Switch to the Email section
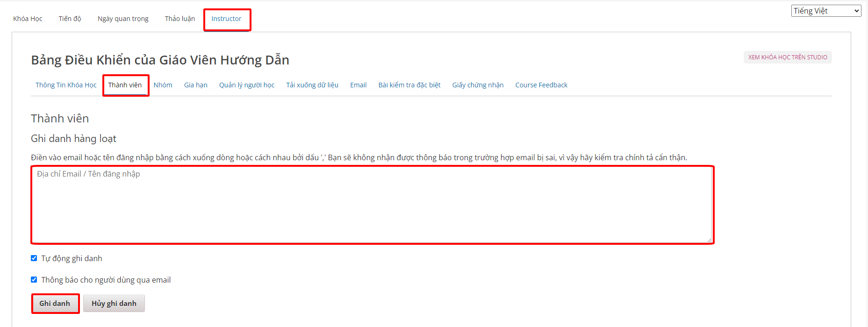 point(358,85)
